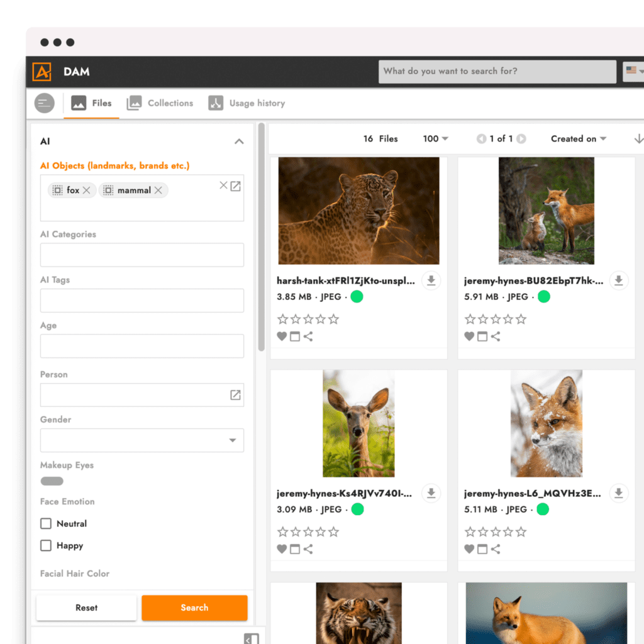Image resolution: width=644 pixels, height=644 pixels.
Task: Add jeremy-hynes-Ks4RJVv740I deer image to collection
Action: [x=295, y=549]
